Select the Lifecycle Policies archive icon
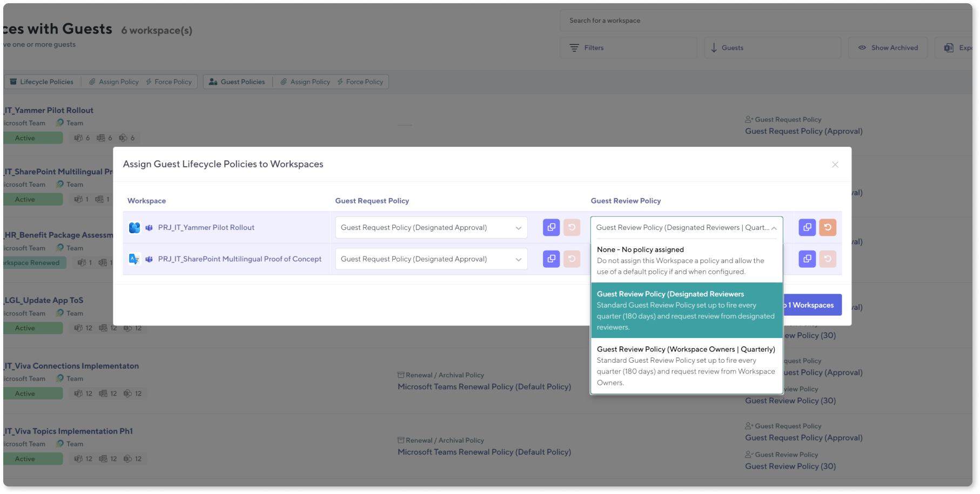Screen dimensions: 980x494 13,82
